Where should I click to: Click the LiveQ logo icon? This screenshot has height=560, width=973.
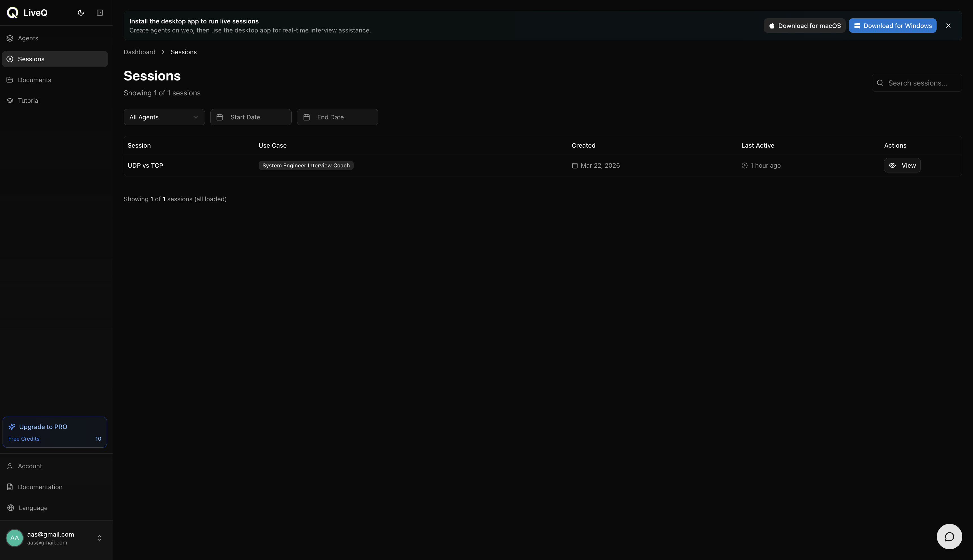[x=13, y=13]
